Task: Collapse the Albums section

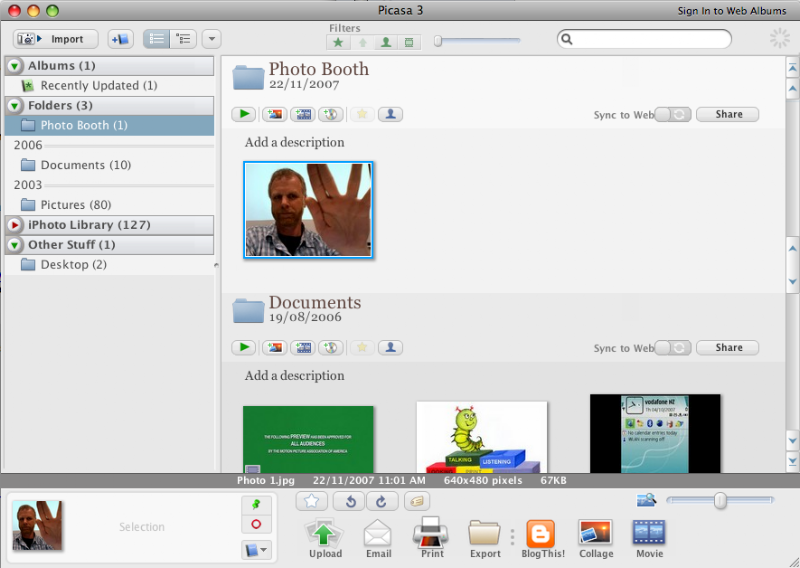Action: tap(15, 66)
